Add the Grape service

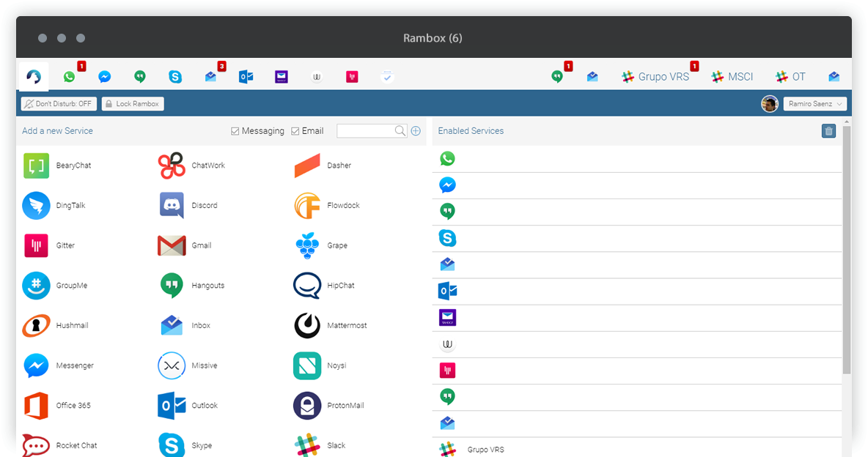[321, 245]
